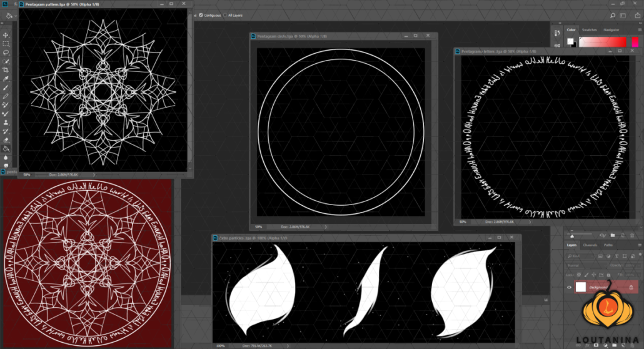Click the type layer filter icon

[x=616, y=256]
